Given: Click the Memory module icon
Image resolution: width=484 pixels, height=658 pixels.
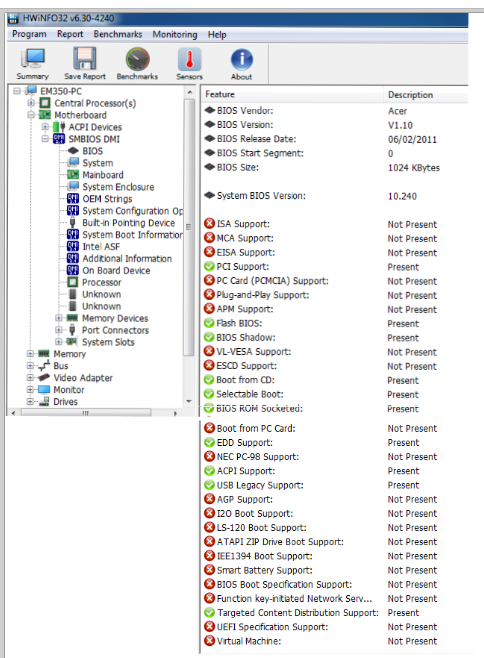Looking at the screenshot, I should tap(44, 354).
